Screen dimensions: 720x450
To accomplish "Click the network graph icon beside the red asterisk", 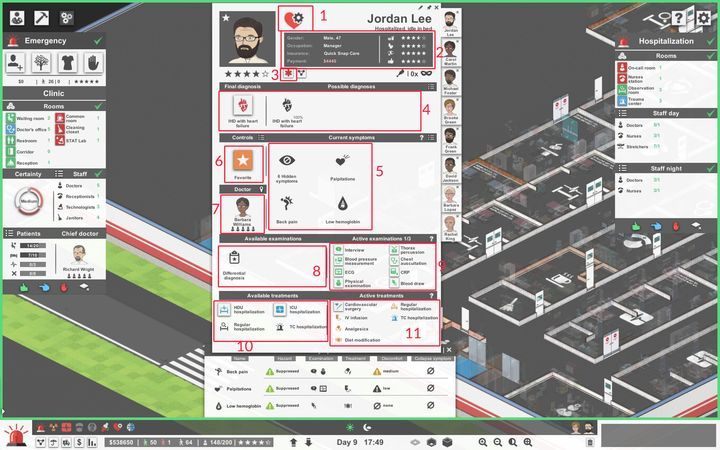I will (x=302, y=73).
